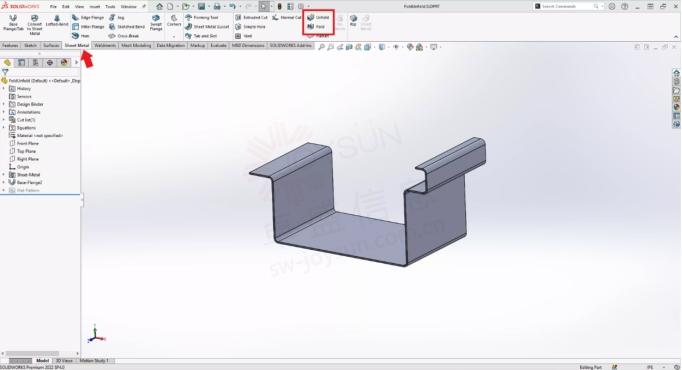Select the Extruded Cut tool

coord(251,17)
